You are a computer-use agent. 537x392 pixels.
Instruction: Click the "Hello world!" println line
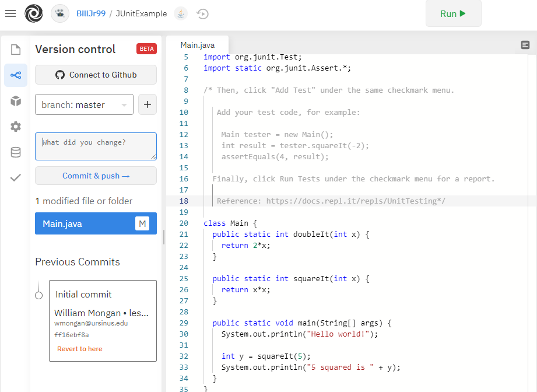click(300, 334)
